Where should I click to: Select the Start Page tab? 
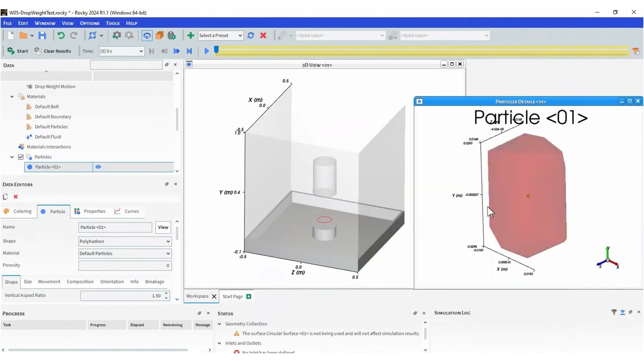click(x=232, y=296)
